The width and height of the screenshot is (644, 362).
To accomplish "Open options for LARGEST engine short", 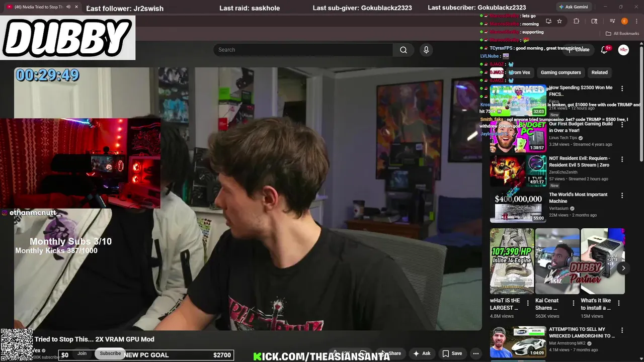I will click(528, 303).
